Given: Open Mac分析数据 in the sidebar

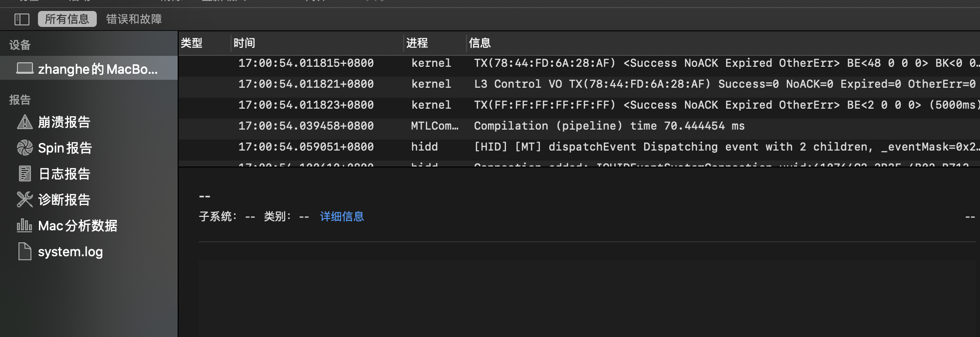Looking at the screenshot, I should coord(78,226).
